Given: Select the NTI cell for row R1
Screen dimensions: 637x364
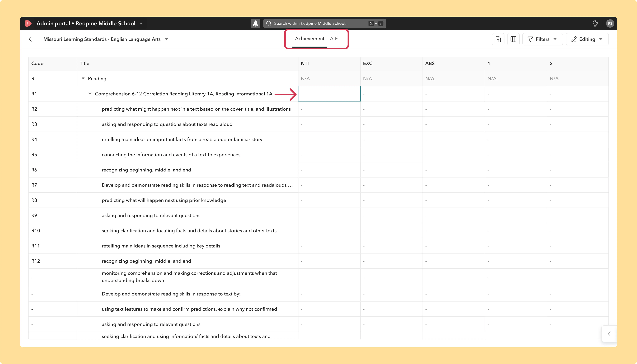Looking at the screenshot, I should pyautogui.click(x=329, y=94).
